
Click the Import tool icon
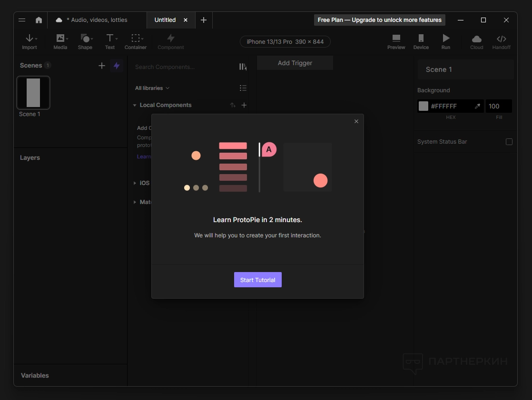pos(30,39)
